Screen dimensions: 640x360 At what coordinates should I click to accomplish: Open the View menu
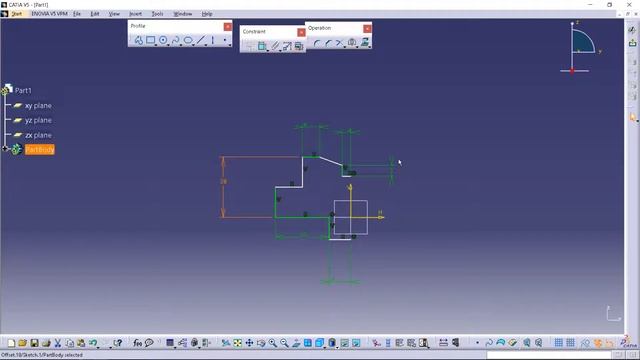coord(114,14)
